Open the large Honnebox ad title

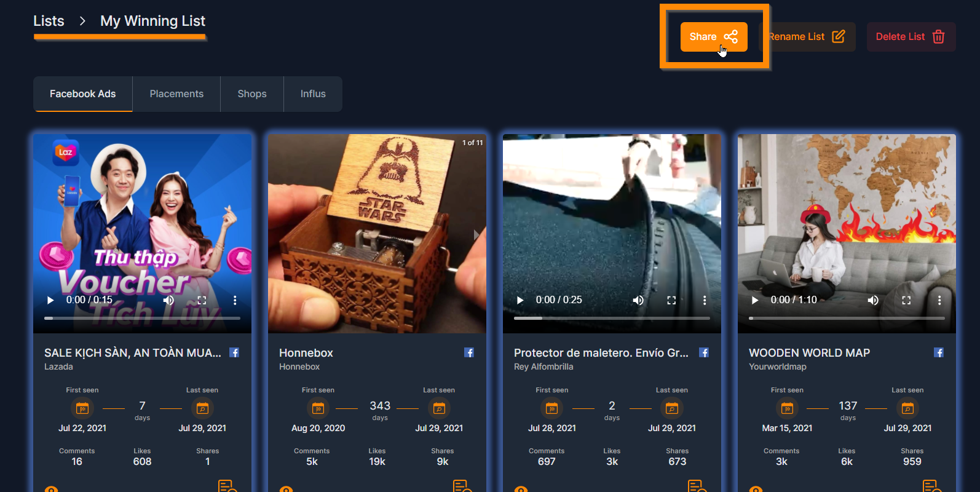tap(306, 353)
